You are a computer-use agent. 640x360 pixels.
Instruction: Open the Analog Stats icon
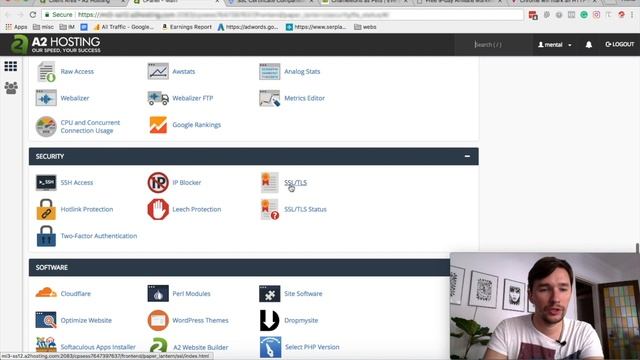point(269,71)
